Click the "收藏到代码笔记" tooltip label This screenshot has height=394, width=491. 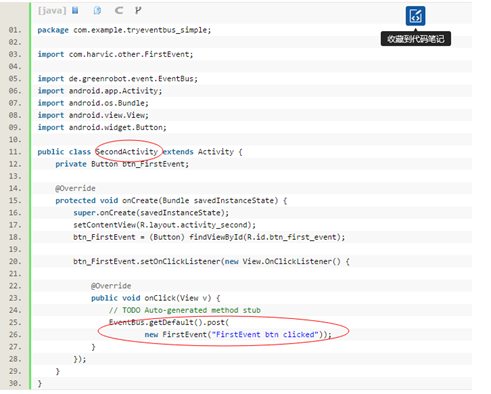coord(416,39)
